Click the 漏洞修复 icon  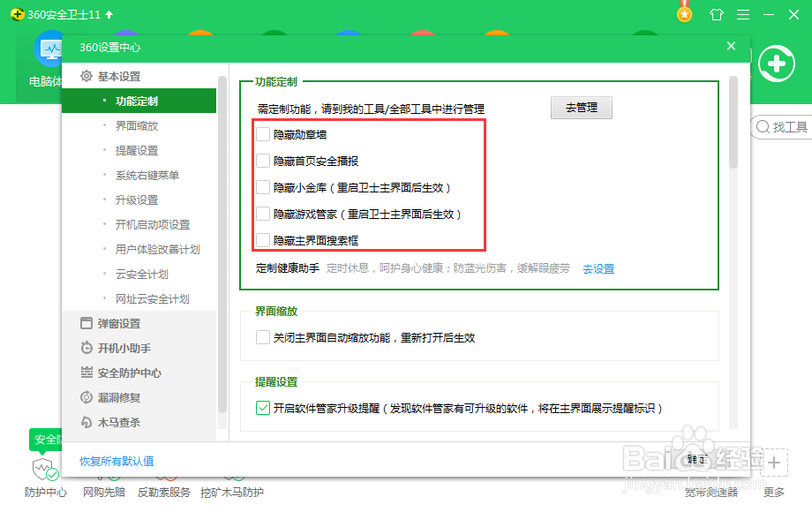86,397
